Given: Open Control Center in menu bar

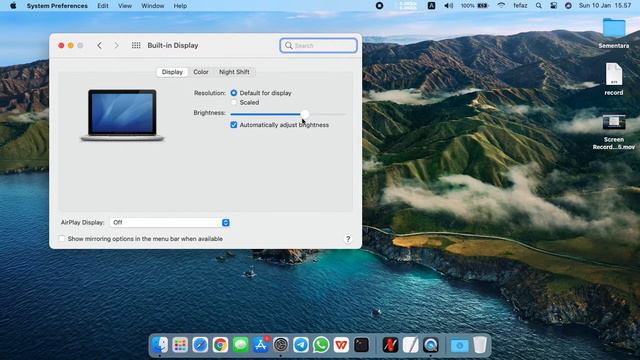Looking at the screenshot, I should (x=553, y=6).
